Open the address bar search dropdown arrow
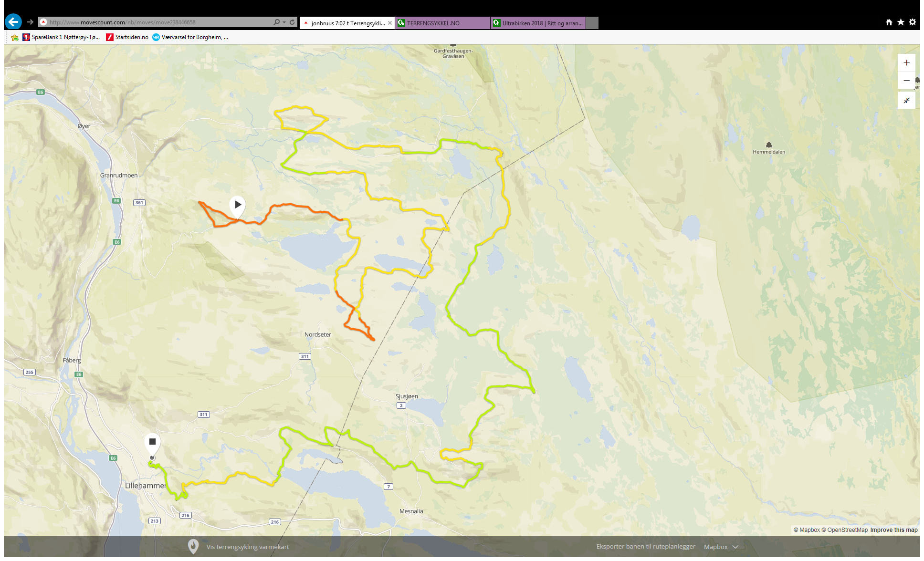 [284, 22]
